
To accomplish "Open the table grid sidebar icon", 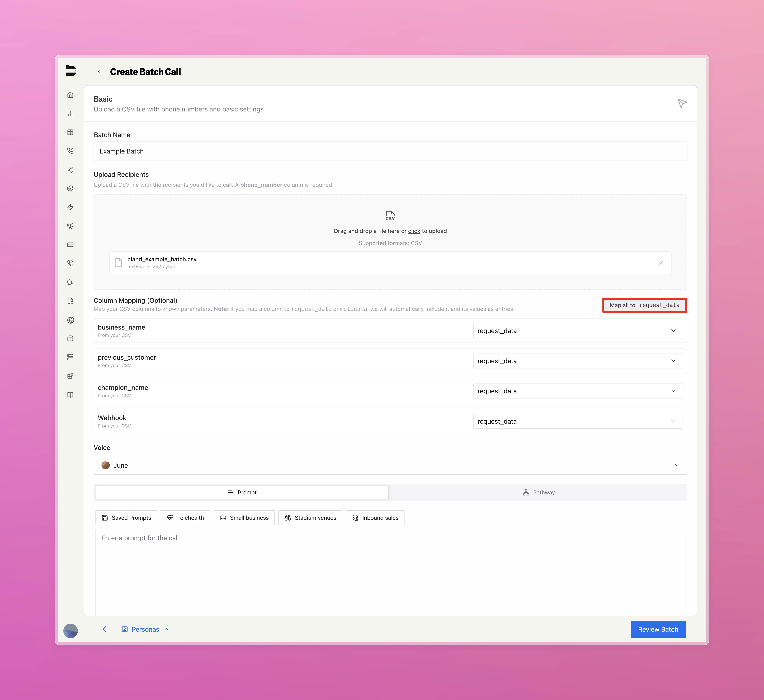I will (70, 132).
